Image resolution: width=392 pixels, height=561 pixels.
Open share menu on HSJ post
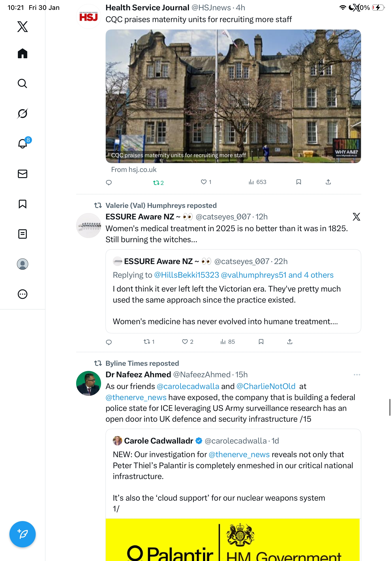[x=328, y=182]
